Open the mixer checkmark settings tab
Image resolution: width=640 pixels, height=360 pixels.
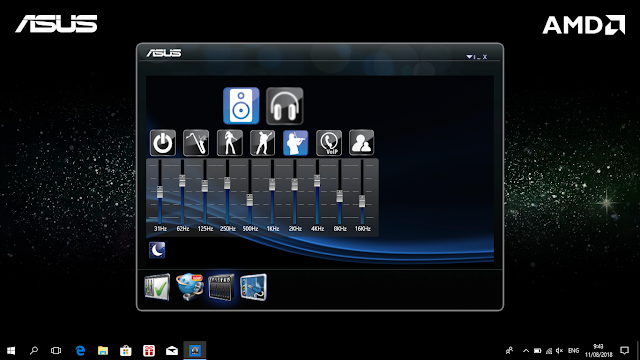(x=157, y=287)
